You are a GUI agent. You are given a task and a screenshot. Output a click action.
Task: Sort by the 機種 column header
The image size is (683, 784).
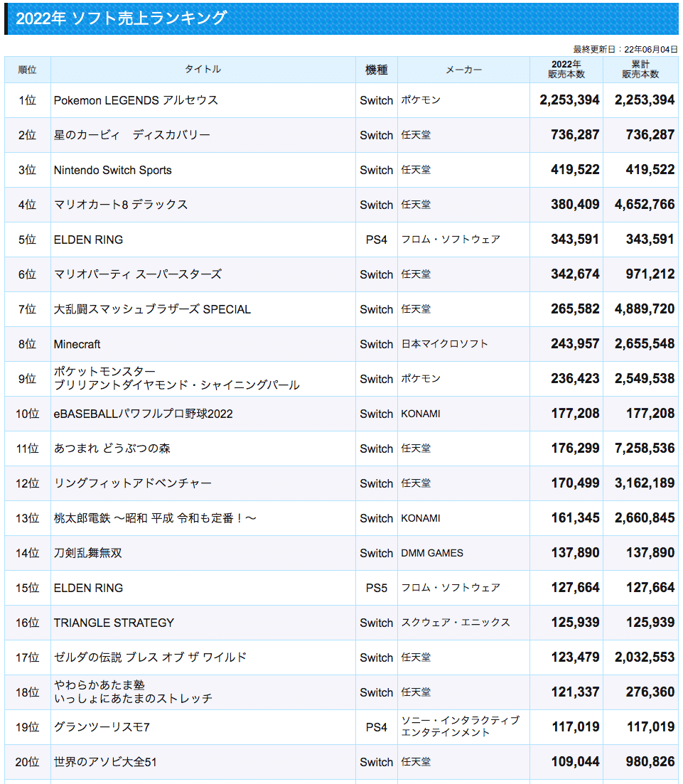point(377,70)
